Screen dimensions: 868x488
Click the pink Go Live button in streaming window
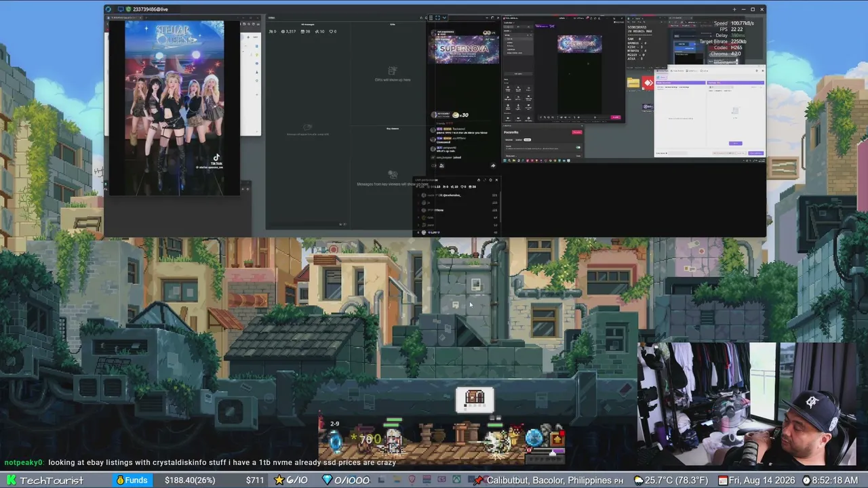click(x=616, y=117)
